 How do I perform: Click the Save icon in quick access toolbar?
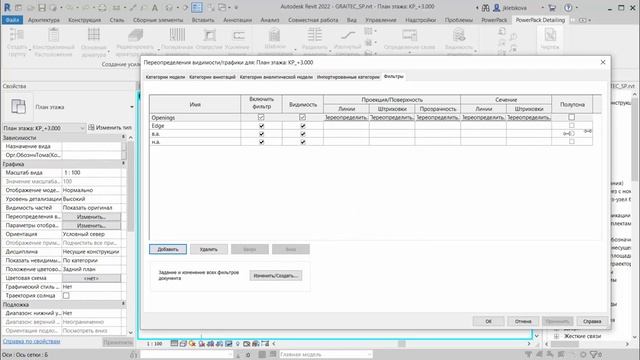42,7
